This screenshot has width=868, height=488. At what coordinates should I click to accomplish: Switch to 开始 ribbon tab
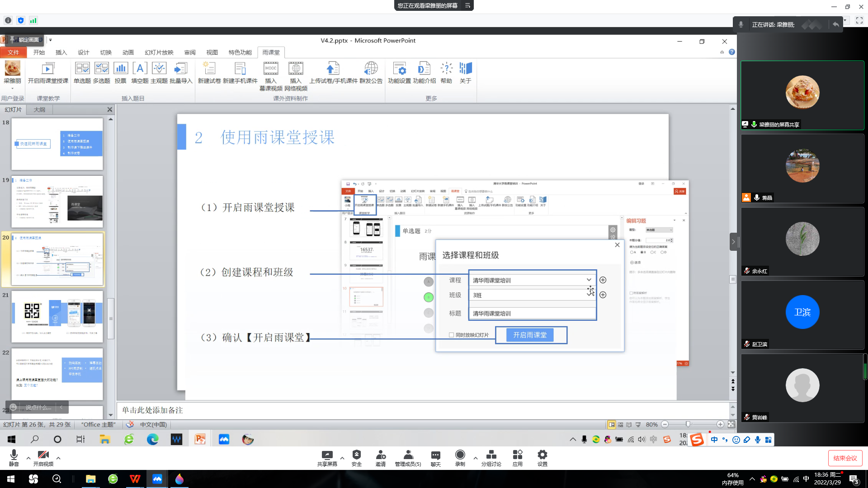coord(39,52)
